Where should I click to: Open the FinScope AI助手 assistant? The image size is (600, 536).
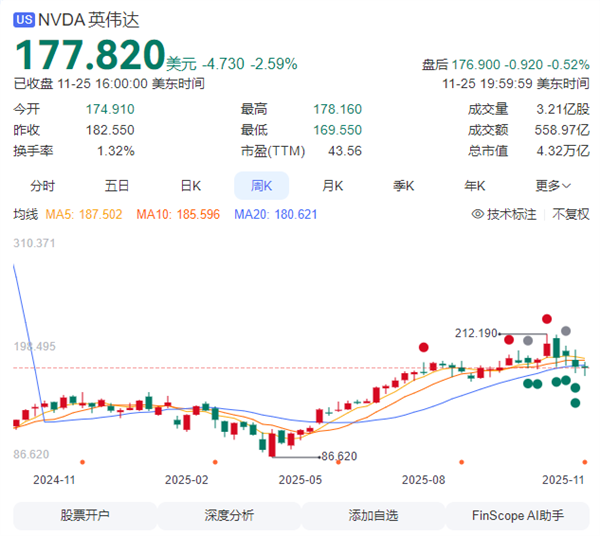coord(517,515)
